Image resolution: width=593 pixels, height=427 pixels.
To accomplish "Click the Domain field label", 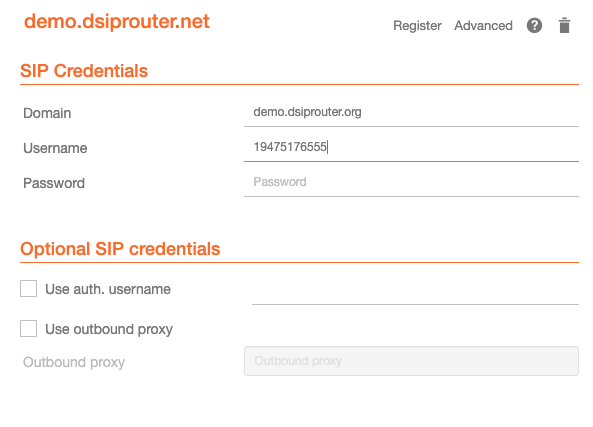I will coord(47,113).
